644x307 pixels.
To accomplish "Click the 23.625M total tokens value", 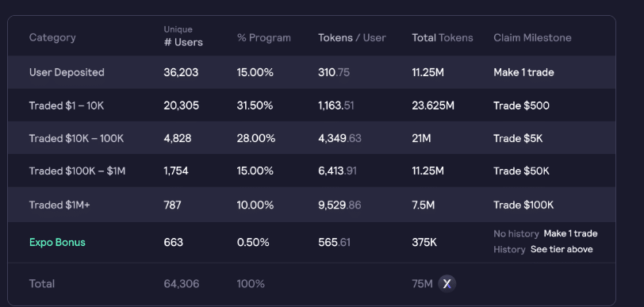I will (433, 106).
